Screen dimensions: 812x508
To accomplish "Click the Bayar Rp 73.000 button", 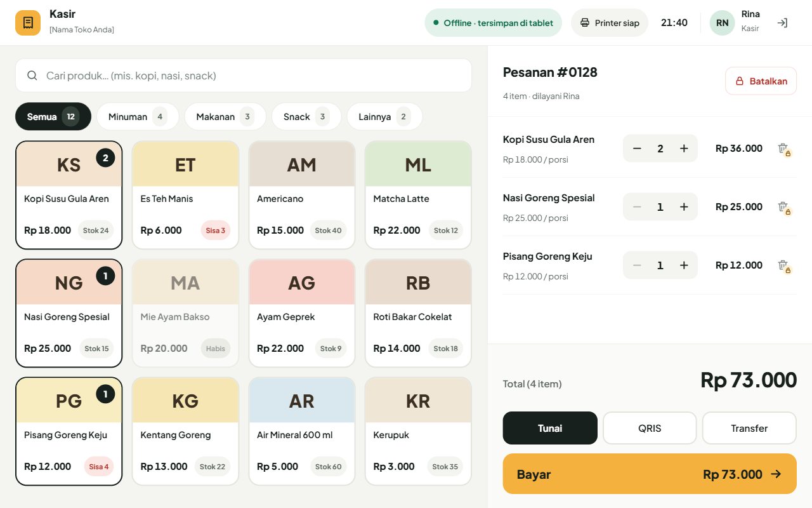I will click(x=650, y=474).
